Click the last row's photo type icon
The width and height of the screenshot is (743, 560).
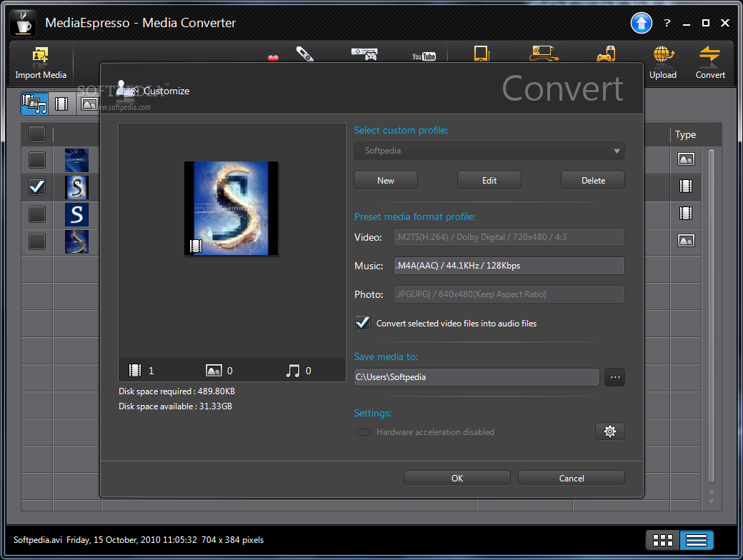(686, 241)
